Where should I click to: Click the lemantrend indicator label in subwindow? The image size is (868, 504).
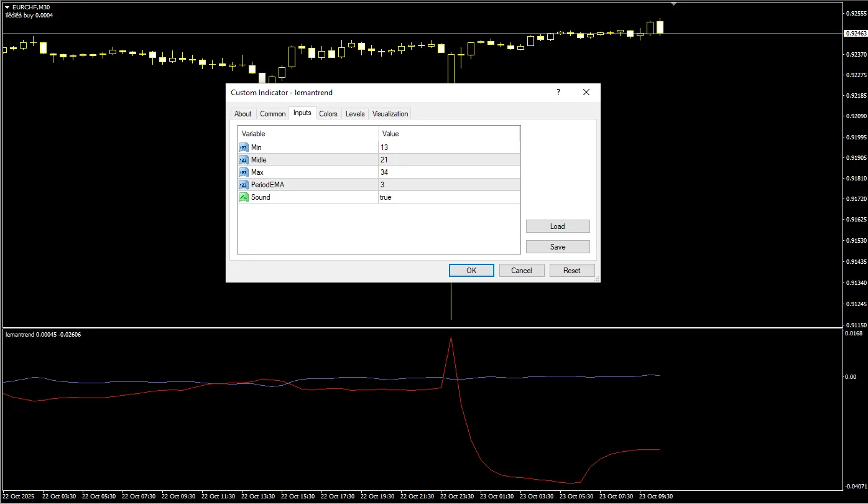43,335
